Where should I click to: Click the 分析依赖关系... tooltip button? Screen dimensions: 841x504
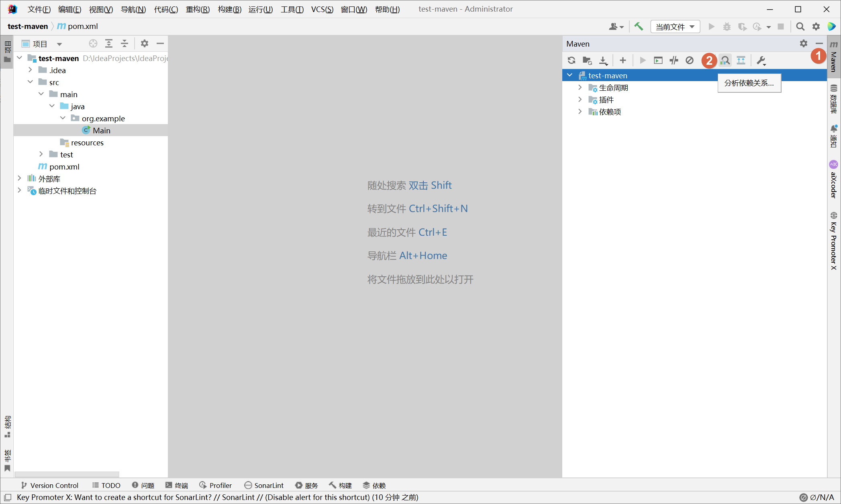click(749, 83)
